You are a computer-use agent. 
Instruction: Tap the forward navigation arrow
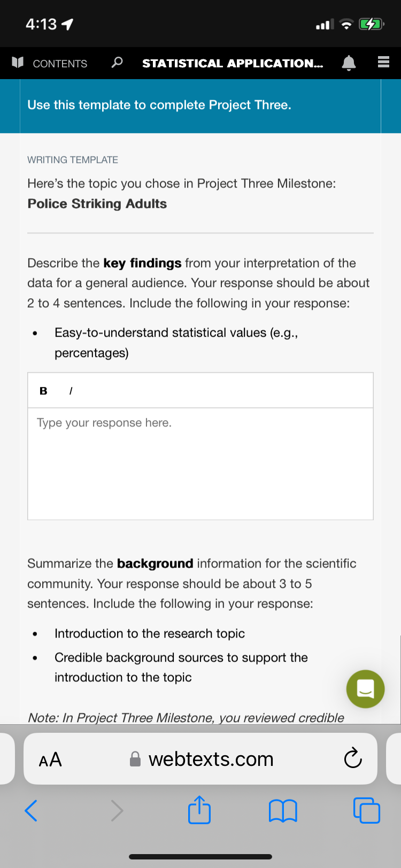coord(117,810)
